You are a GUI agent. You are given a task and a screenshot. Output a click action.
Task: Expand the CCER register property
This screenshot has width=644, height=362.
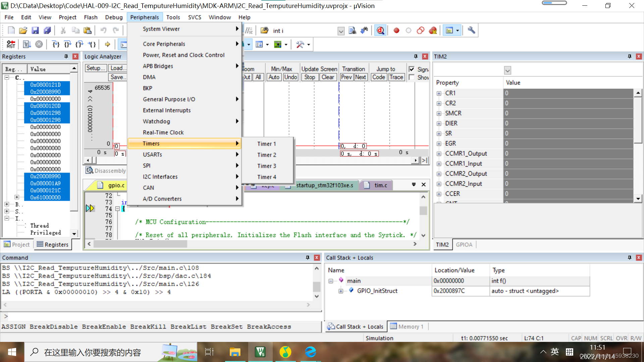pos(439,194)
